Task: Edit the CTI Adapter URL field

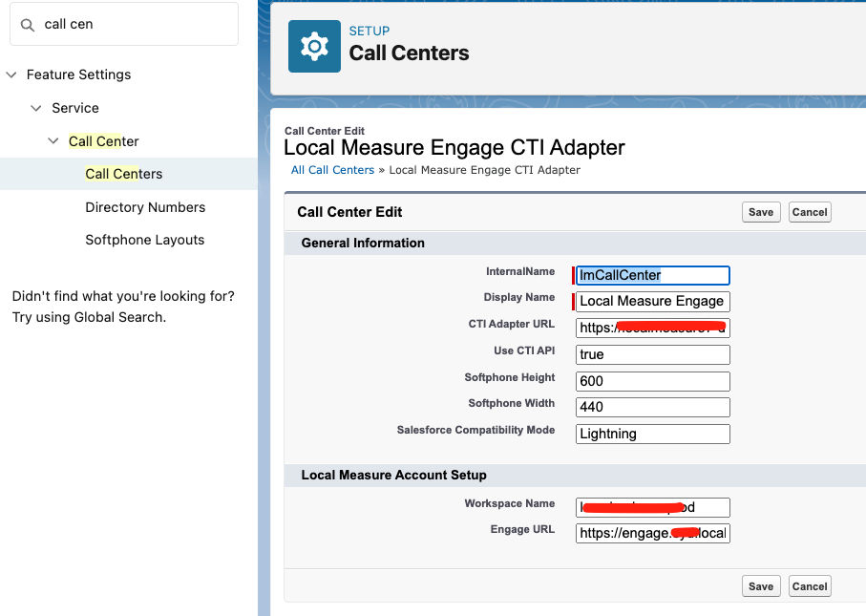Action: [x=653, y=329]
